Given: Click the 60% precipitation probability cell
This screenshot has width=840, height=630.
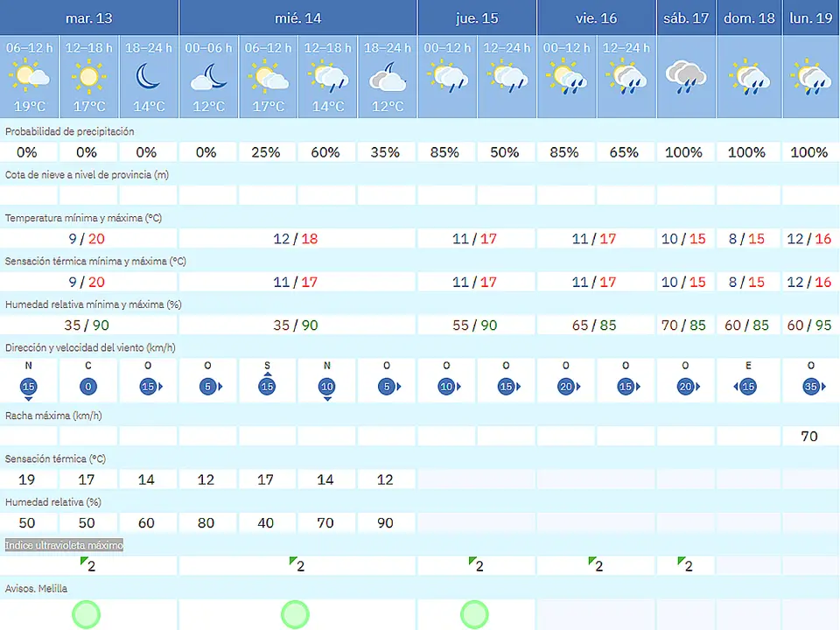Looking at the screenshot, I should tap(325, 152).
